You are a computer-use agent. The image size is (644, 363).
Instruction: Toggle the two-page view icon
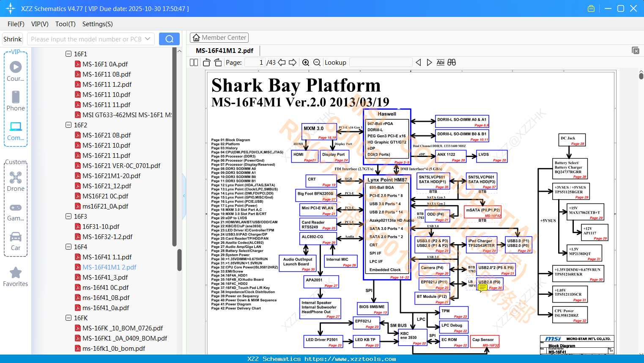[194, 63]
